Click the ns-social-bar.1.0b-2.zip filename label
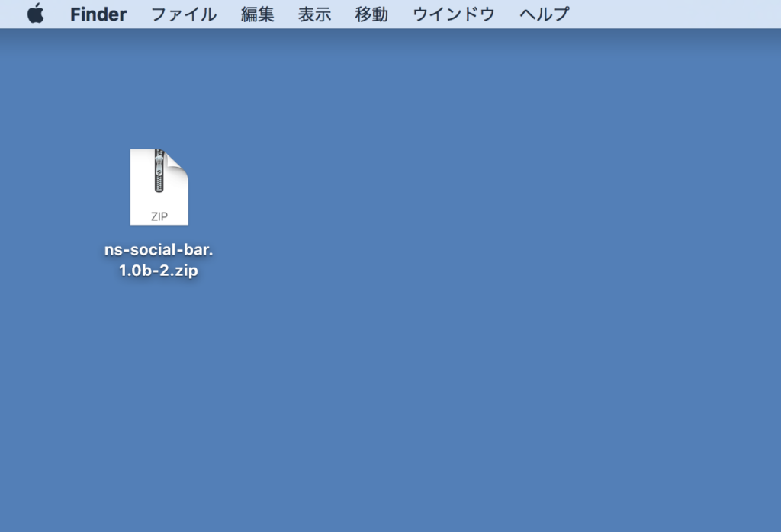Image resolution: width=781 pixels, height=532 pixels. [159, 260]
